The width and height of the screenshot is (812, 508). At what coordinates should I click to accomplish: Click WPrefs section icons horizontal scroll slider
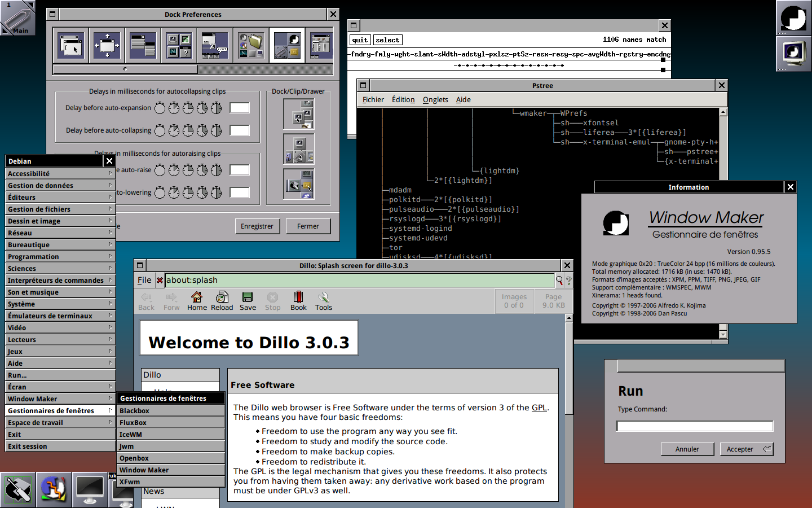[125, 69]
